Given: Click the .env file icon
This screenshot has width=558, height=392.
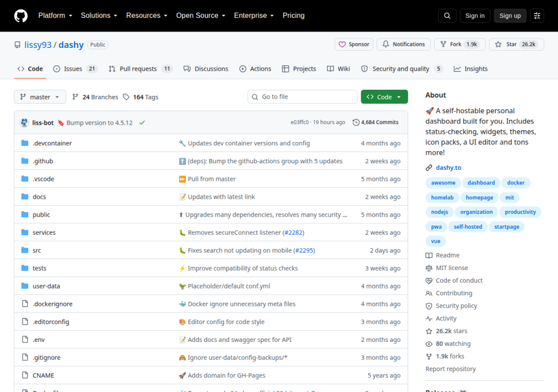Looking at the screenshot, I should (25, 339).
